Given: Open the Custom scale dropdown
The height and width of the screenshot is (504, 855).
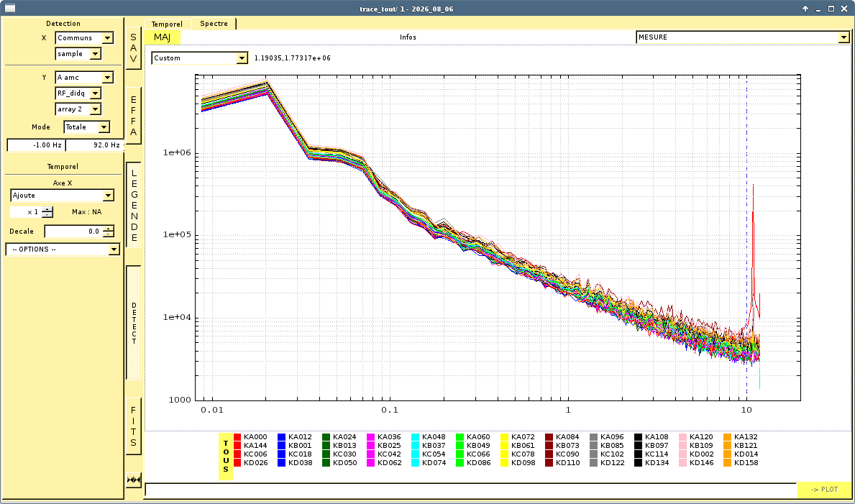Looking at the screenshot, I should tap(200, 58).
